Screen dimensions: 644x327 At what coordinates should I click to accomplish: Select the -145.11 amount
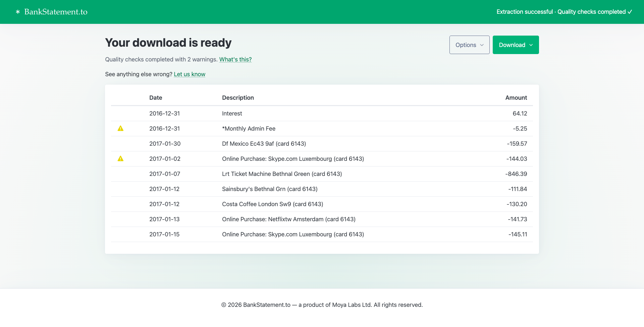(x=518, y=234)
